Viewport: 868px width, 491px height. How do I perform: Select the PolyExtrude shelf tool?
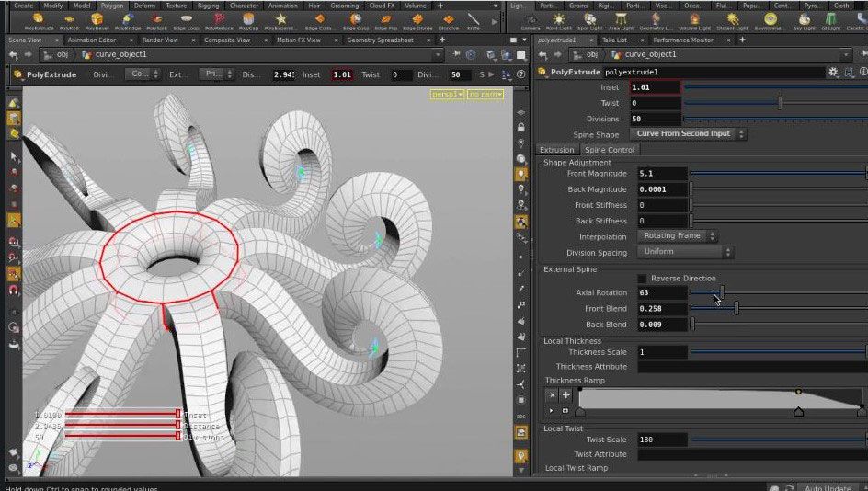(39, 22)
